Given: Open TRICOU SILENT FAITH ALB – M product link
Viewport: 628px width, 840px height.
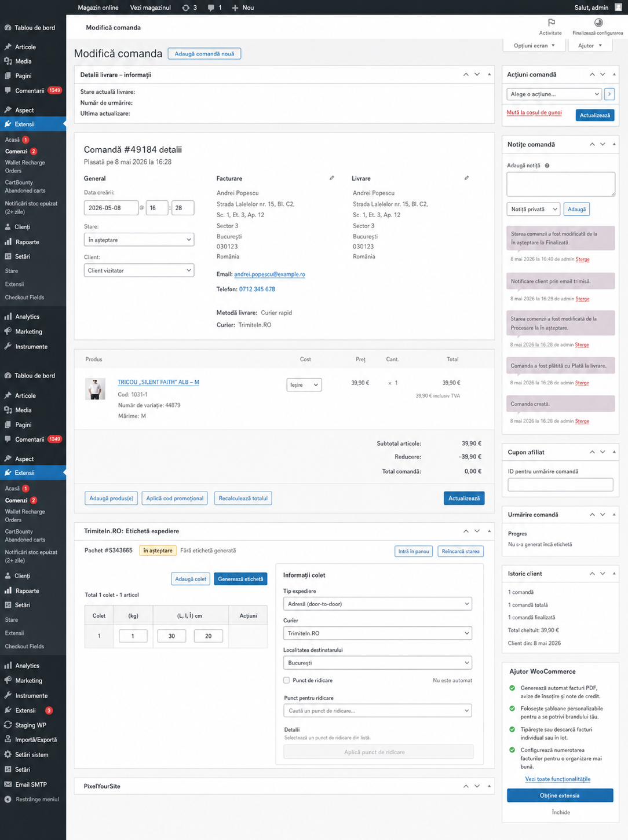Looking at the screenshot, I should [158, 382].
